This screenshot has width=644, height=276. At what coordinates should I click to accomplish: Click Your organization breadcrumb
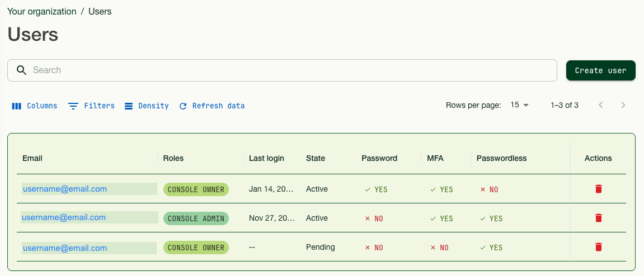click(x=41, y=11)
